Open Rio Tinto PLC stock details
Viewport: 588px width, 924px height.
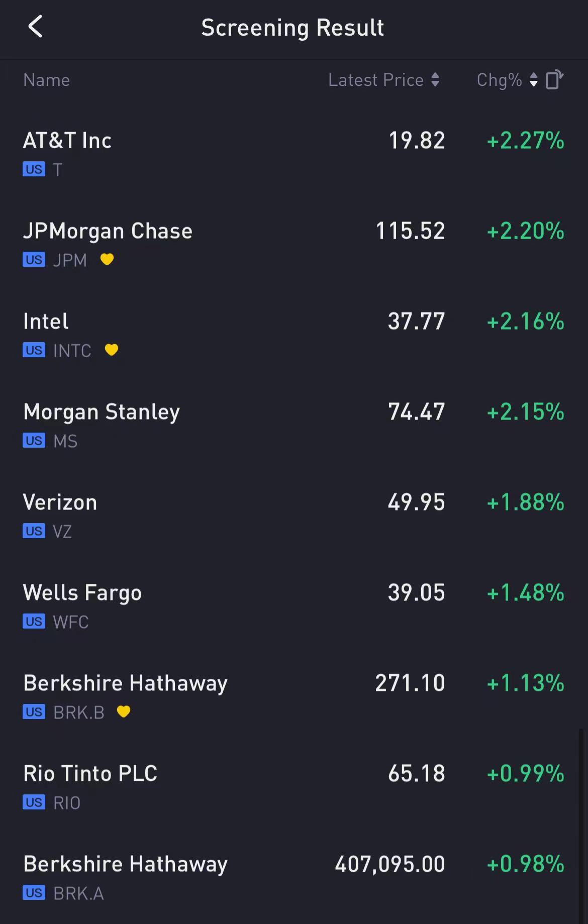(294, 787)
